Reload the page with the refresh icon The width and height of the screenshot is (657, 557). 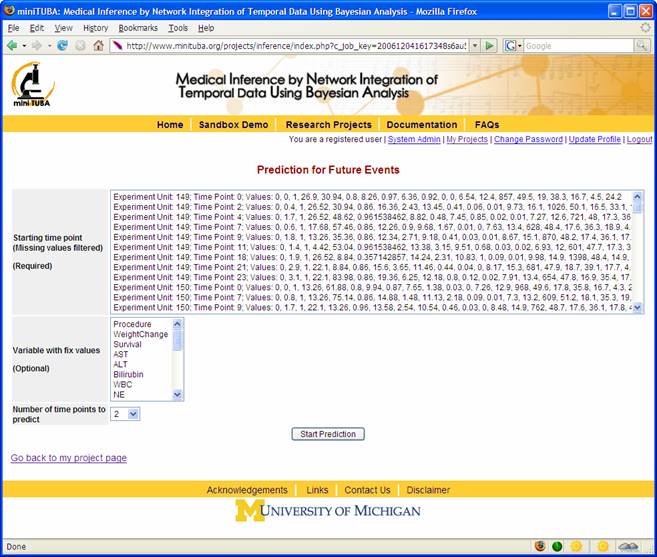(62, 45)
